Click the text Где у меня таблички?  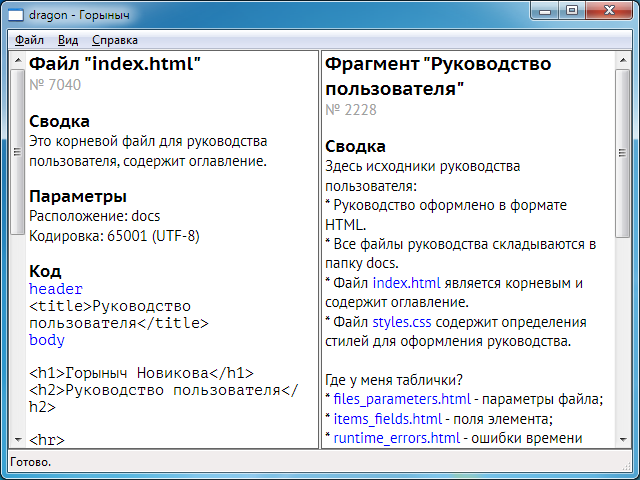click(394, 380)
